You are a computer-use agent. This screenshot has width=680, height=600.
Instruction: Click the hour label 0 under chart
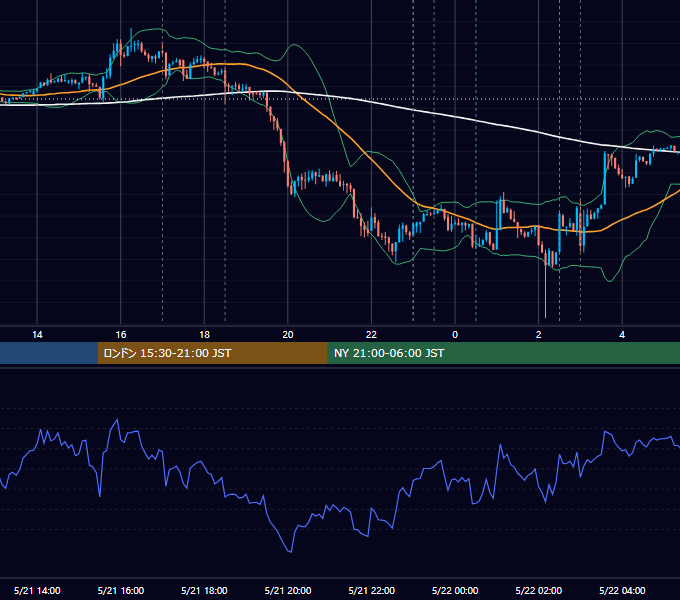pos(455,335)
